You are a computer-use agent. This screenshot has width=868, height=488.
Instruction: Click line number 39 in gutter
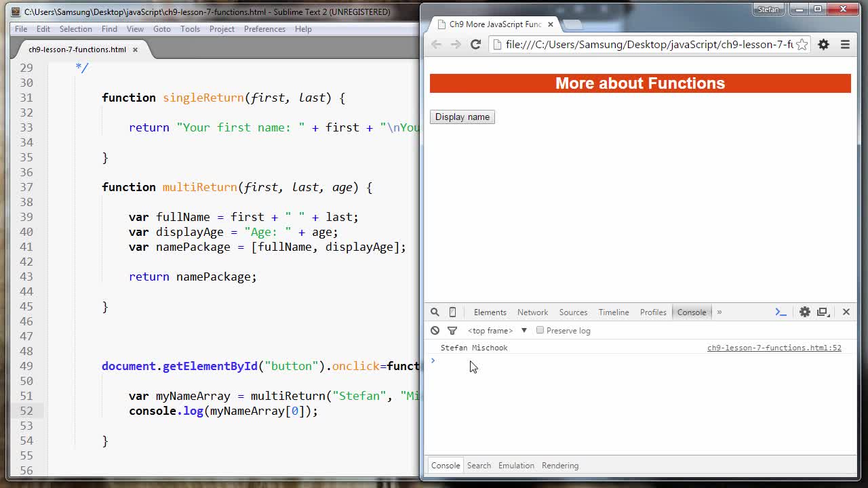point(26,217)
